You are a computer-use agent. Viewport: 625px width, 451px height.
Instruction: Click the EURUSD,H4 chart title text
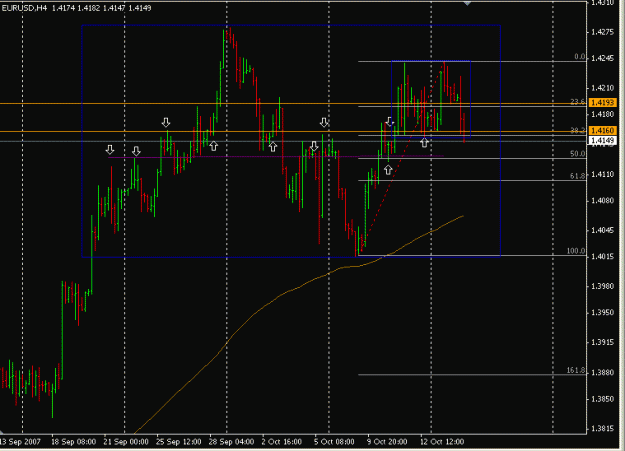tap(24, 8)
